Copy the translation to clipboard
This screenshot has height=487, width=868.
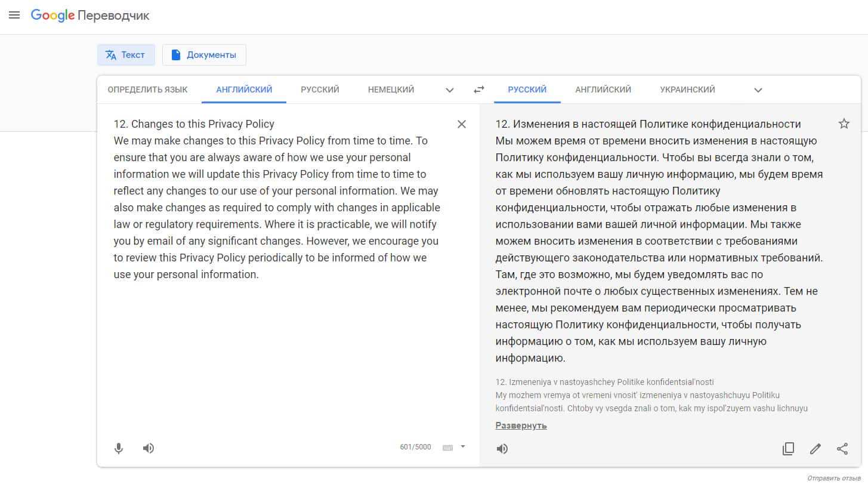tap(788, 449)
